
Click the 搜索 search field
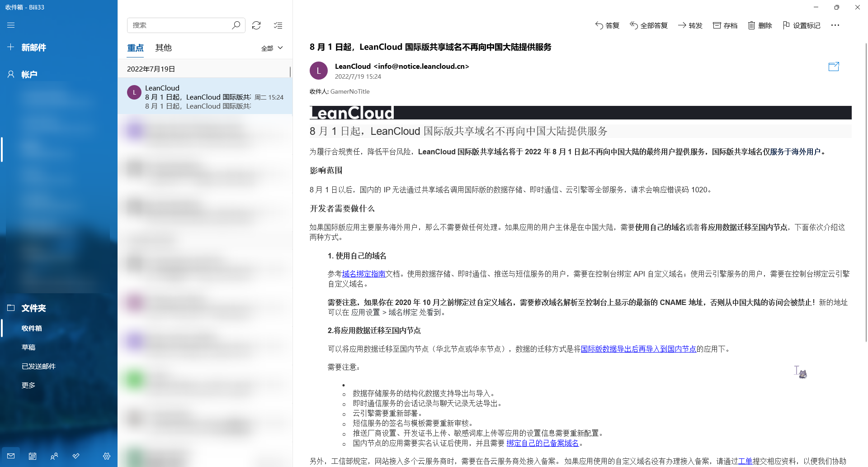pyautogui.click(x=181, y=25)
